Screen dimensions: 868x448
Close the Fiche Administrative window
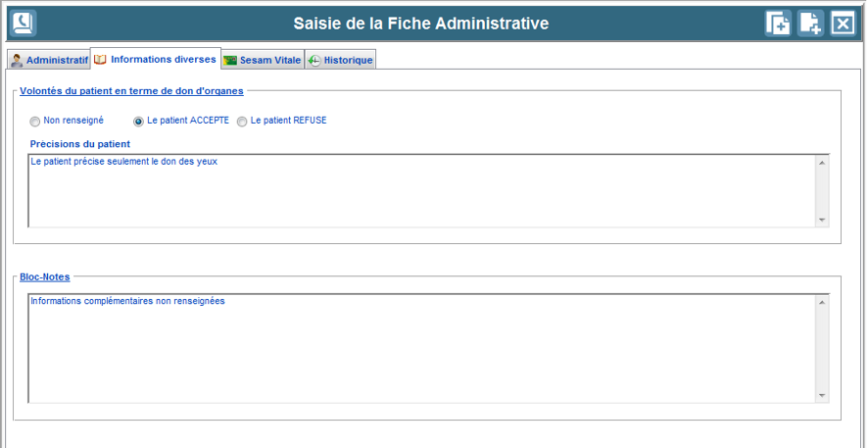(x=843, y=24)
